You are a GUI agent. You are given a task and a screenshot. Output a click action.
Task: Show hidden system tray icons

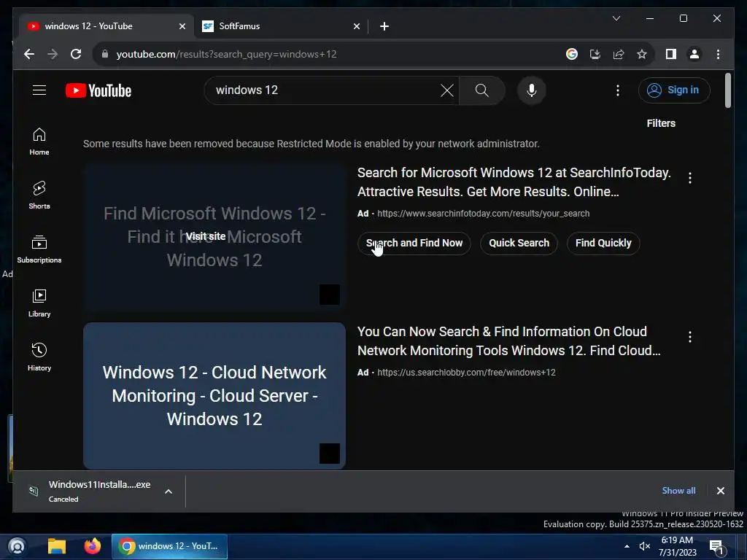point(627,546)
